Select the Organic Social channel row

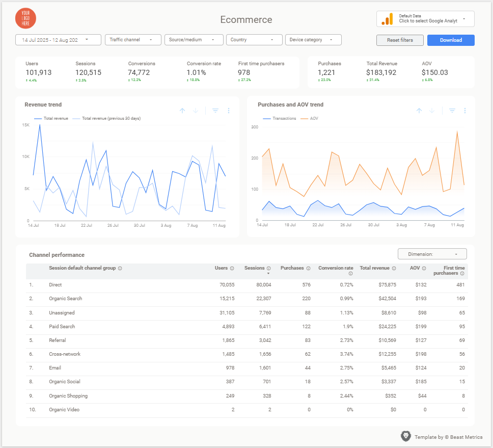coord(247,382)
